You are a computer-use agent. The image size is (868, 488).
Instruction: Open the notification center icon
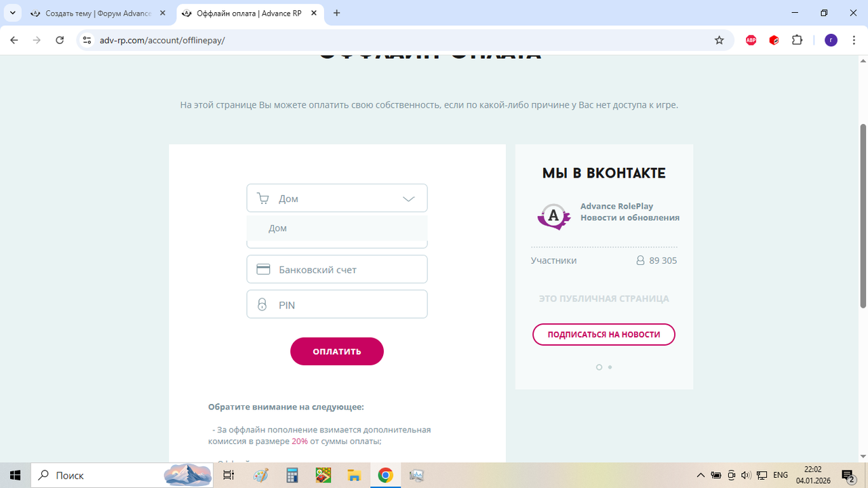pos(848,475)
